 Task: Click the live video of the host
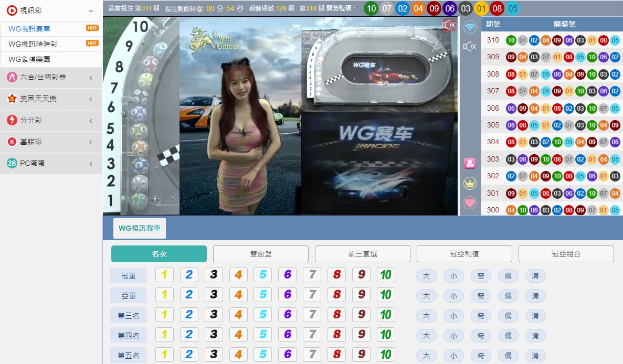click(x=280, y=116)
